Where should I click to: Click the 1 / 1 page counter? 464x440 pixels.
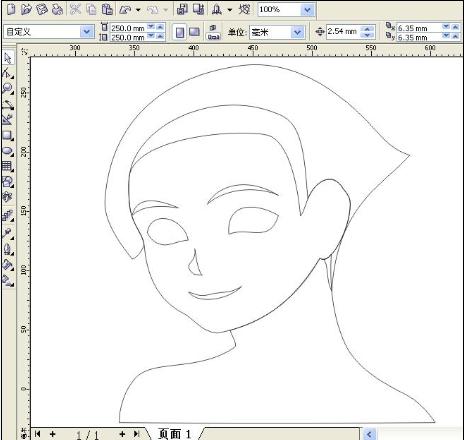87,434
